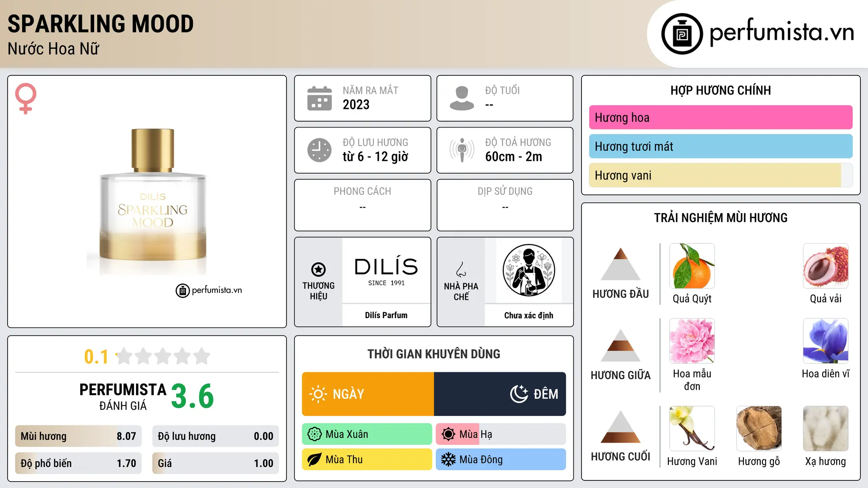Click the Độ phổ biến 1.70 score bar

pos(78,463)
